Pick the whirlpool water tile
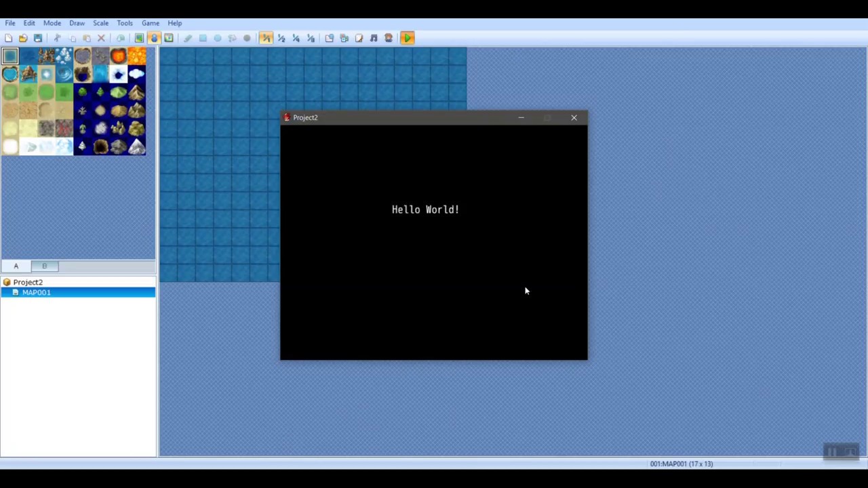The height and width of the screenshot is (488, 868). tap(64, 75)
